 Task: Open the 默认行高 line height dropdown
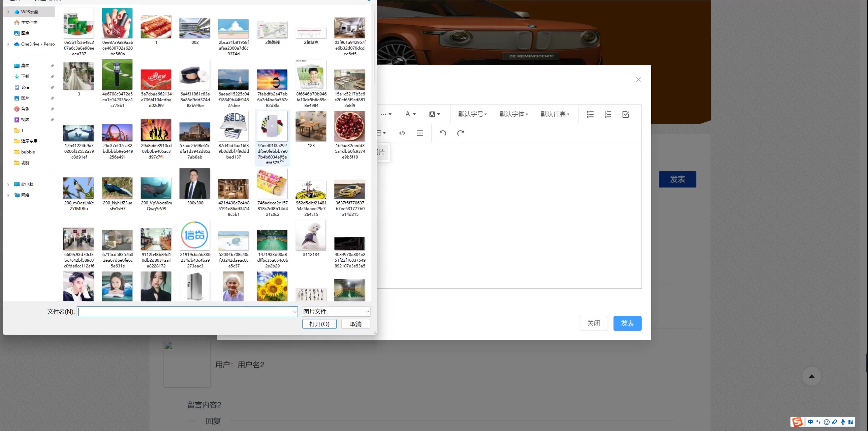coord(555,114)
